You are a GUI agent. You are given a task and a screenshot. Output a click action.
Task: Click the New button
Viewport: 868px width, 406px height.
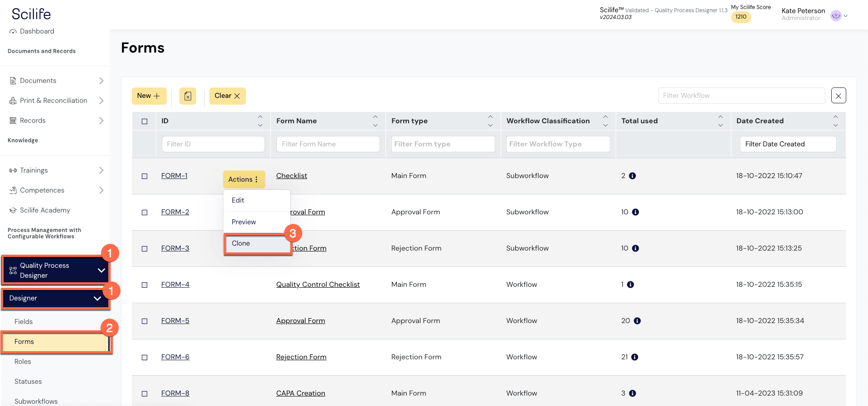(x=149, y=96)
